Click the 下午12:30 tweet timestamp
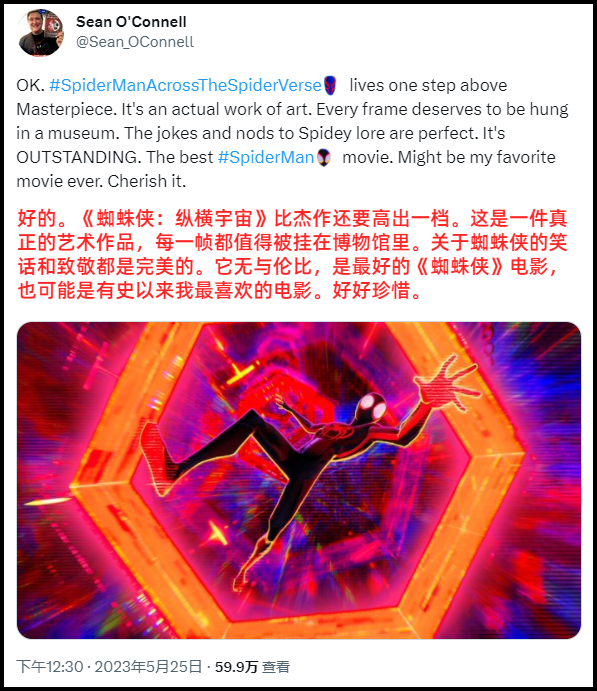The width and height of the screenshot is (597, 691). [x=50, y=666]
